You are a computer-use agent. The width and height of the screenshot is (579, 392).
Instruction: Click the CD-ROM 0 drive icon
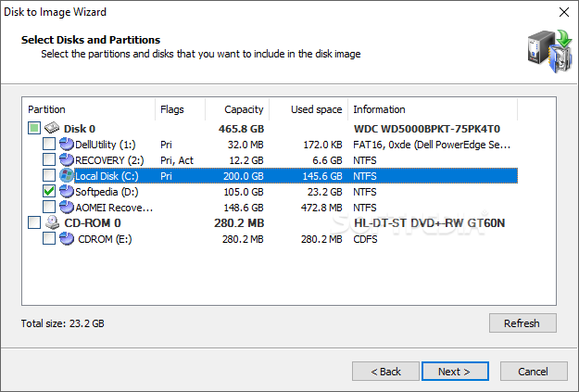coord(52,222)
